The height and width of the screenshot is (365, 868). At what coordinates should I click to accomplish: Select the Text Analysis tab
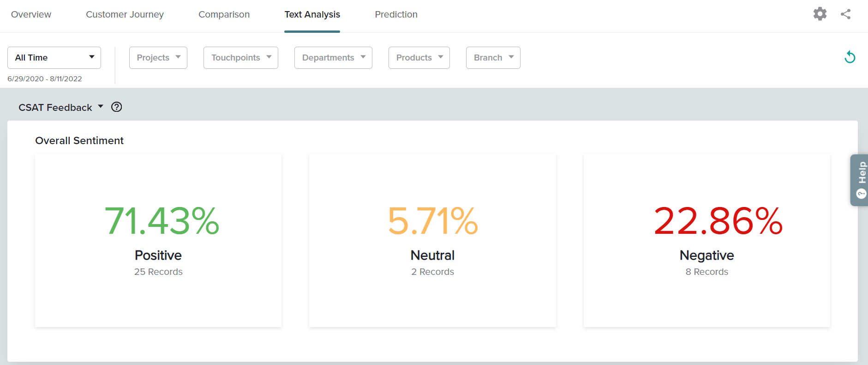click(312, 14)
